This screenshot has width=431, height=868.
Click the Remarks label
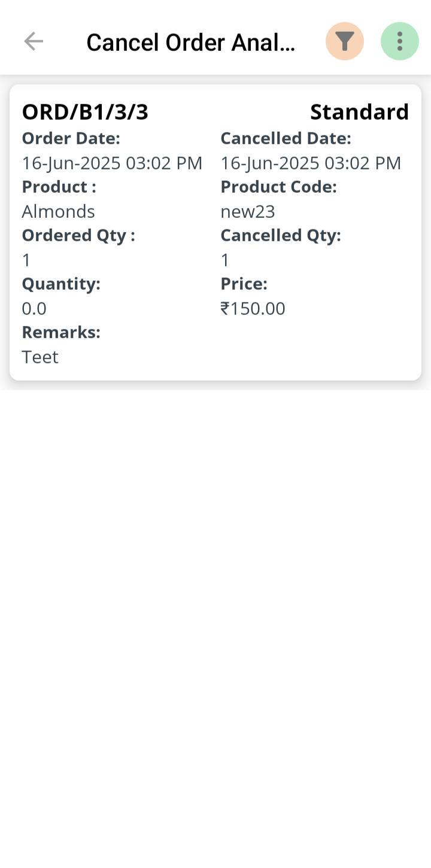(61, 332)
